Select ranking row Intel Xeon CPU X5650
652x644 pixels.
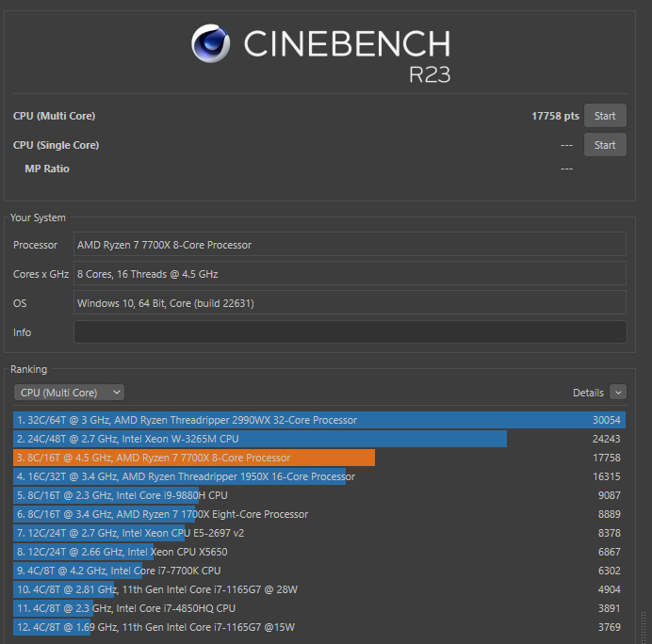point(319,552)
